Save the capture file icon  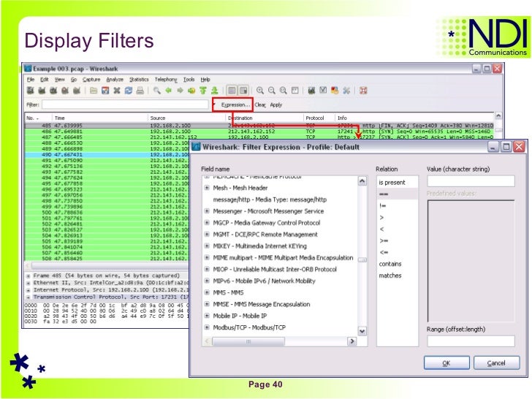105,91
